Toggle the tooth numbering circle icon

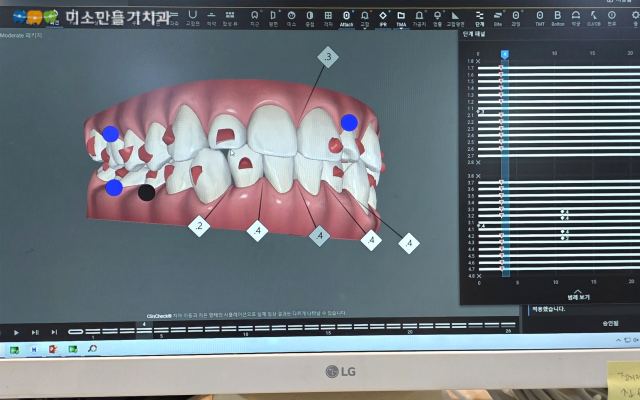click(611, 17)
